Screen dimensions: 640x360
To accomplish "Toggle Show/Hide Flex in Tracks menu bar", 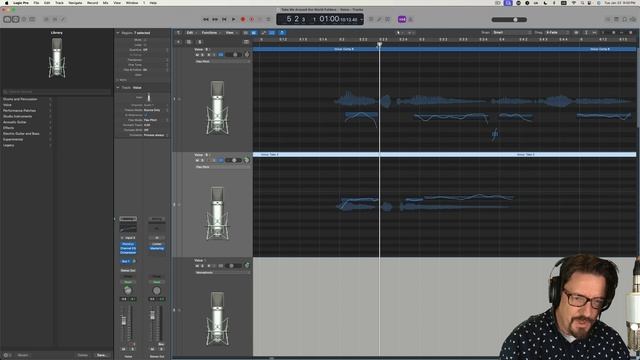I will coord(272,33).
